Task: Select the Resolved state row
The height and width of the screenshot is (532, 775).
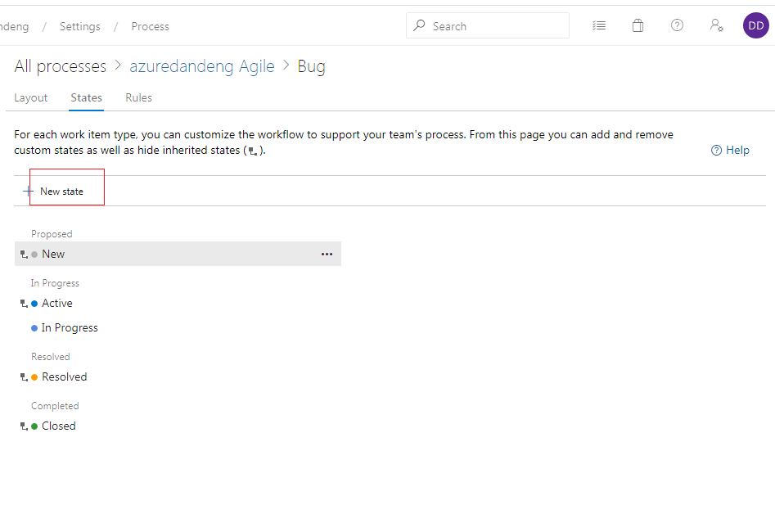Action: point(64,376)
